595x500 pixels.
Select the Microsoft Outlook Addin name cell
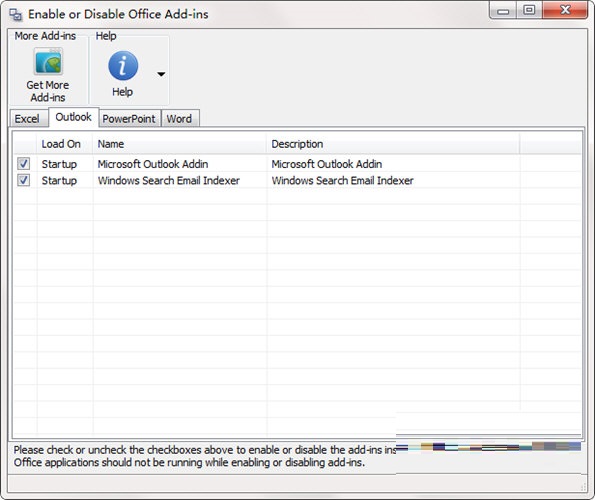[153, 164]
